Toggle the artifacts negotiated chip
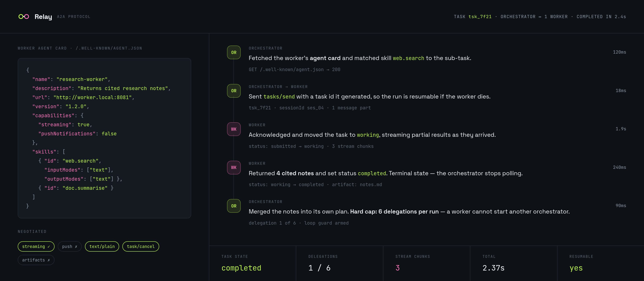 [x=36, y=260]
